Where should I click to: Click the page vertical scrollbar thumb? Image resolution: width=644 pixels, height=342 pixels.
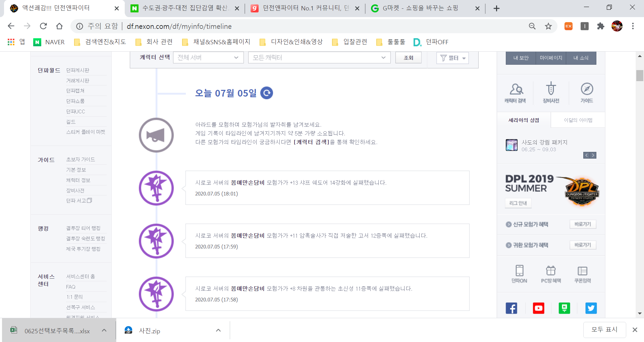point(640,75)
